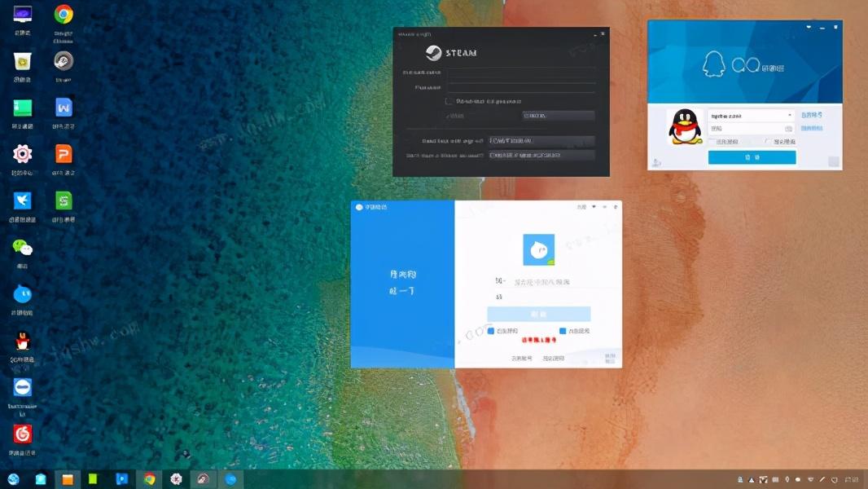Tick the Steam remember password checkbox
Viewport: 868px width, 489px height.
(x=449, y=102)
